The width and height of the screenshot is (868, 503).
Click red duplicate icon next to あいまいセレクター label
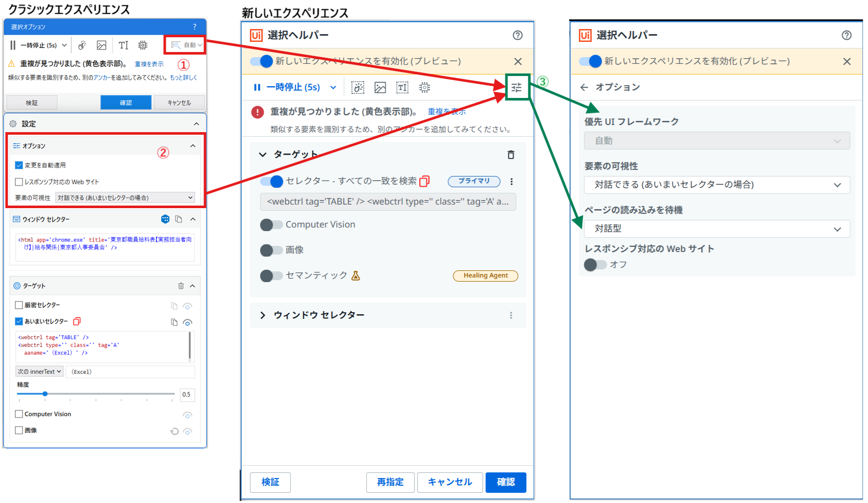tap(77, 321)
